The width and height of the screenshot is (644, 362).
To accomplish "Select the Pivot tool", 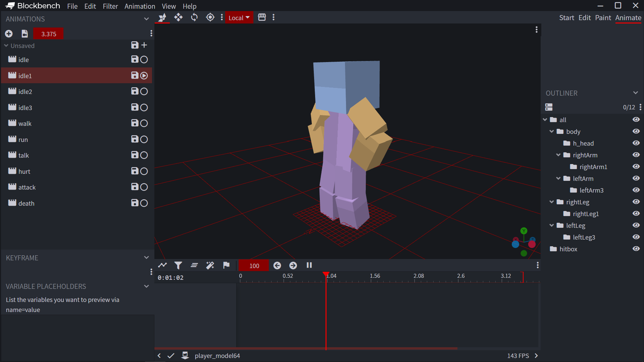I will click(210, 17).
